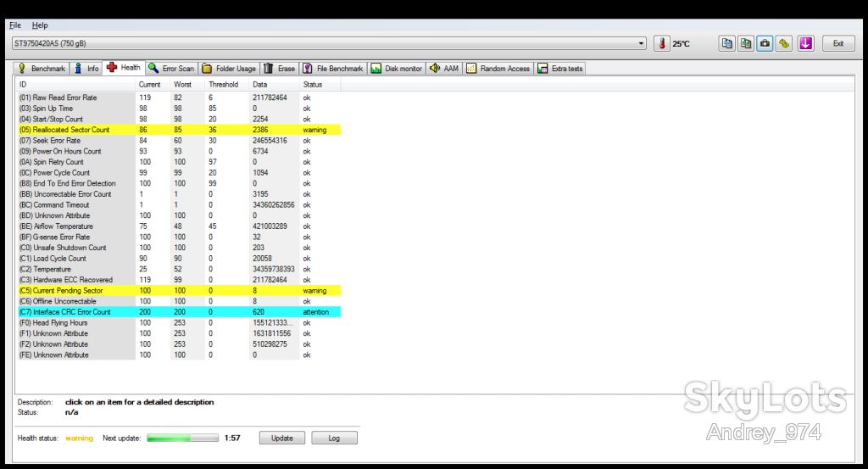Click the copy screenshot to clipboard icon
The height and width of the screenshot is (469, 868).
point(746,43)
